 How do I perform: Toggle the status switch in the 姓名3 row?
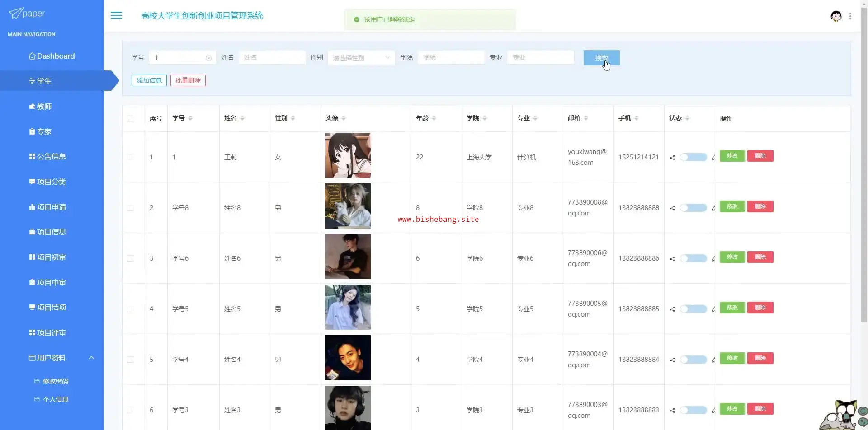pyautogui.click(x=693, y=410)
